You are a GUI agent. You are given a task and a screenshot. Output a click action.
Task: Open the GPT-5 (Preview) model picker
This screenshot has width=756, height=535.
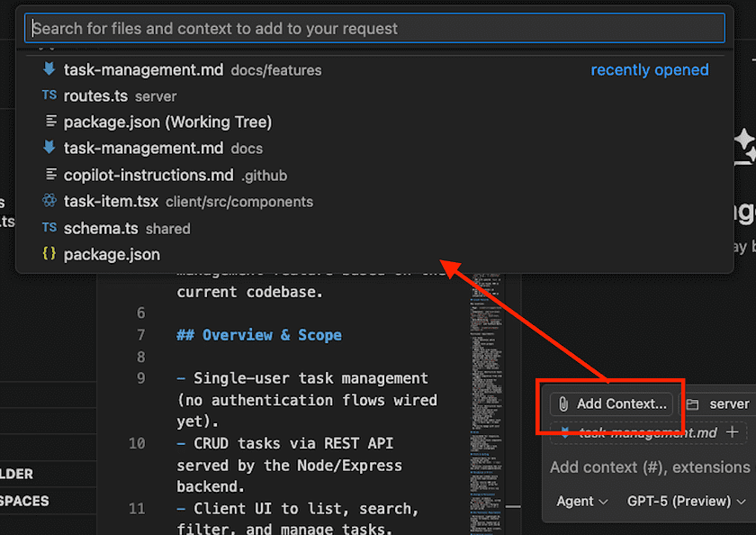click(x=688, y=501)
